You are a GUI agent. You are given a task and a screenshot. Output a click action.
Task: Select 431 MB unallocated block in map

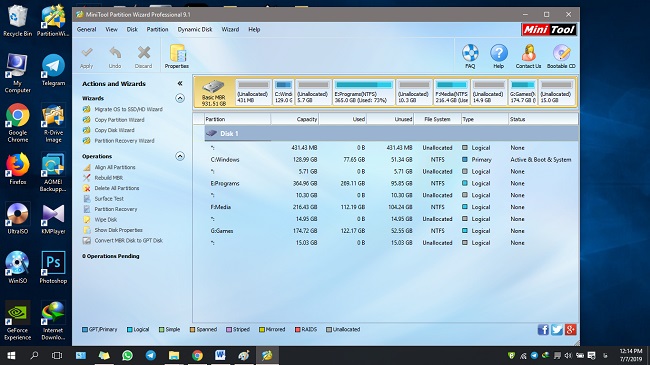tap(253, 92)
